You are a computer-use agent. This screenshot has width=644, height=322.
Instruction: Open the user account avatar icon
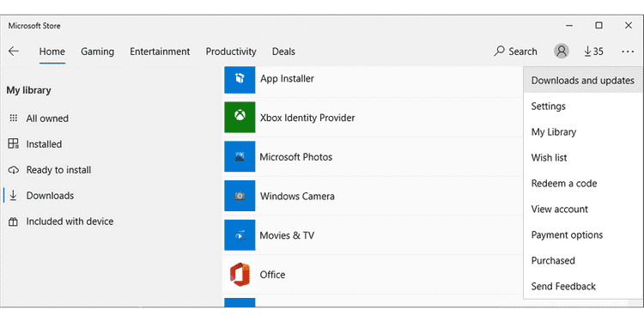tap(562, 52)
